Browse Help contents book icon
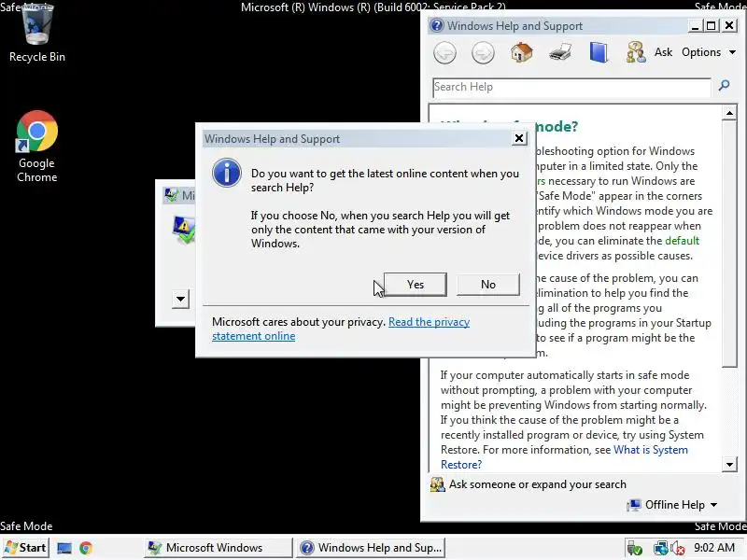Viewport: 747px width, 560px height. click(x=599, y=52)
